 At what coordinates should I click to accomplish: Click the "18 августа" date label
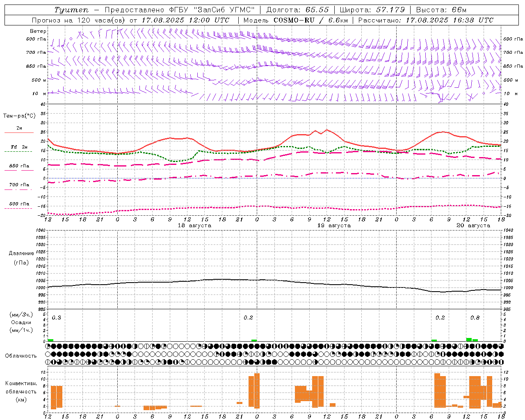194,226
